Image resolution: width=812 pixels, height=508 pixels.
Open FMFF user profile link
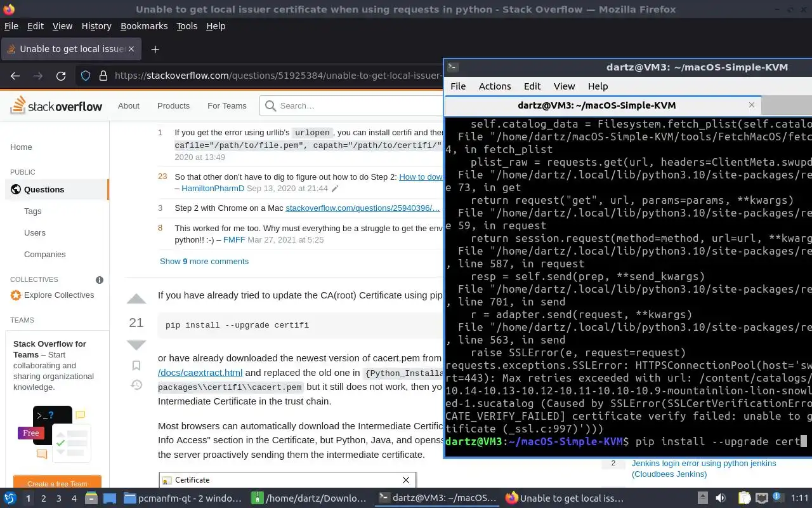point(234,239)
